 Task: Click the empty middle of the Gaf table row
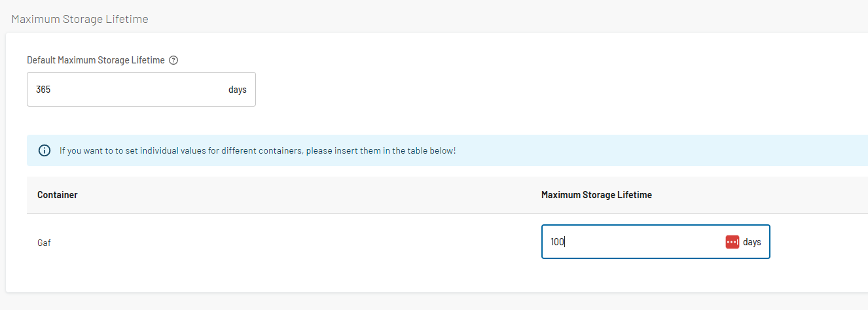[x=295, y=243]
